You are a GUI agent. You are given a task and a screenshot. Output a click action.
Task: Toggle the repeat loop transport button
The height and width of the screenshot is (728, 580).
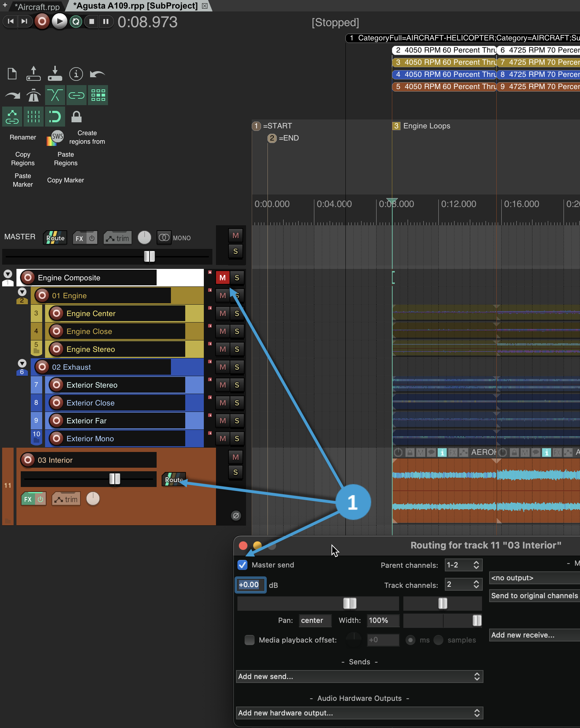pos(76,21)
